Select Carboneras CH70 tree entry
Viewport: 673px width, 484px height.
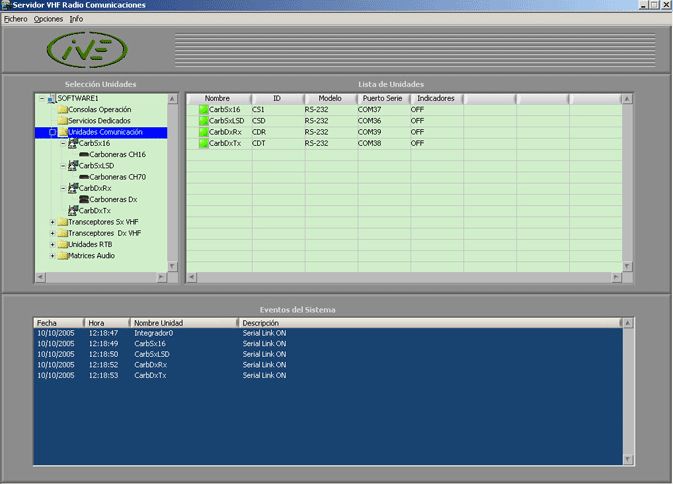pyautogui.click(x=118, y=177)
